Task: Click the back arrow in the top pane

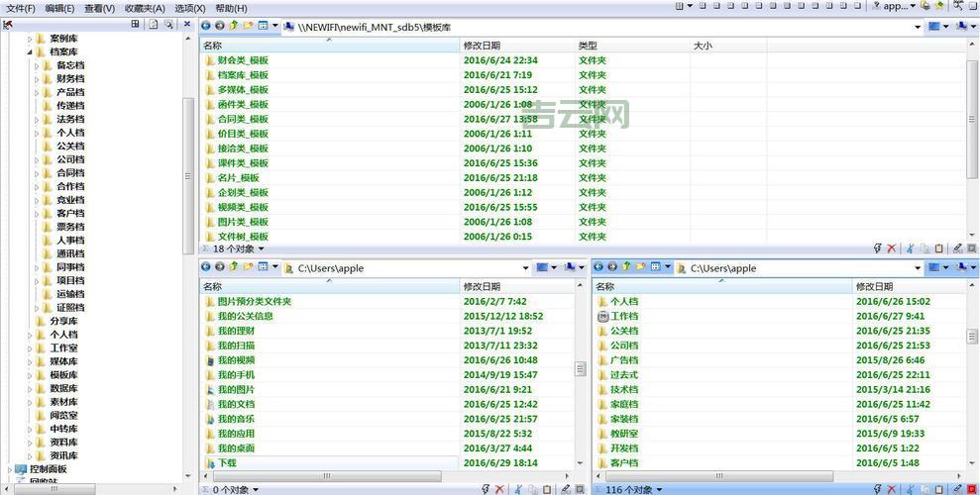Action: (x=206, y=27)
